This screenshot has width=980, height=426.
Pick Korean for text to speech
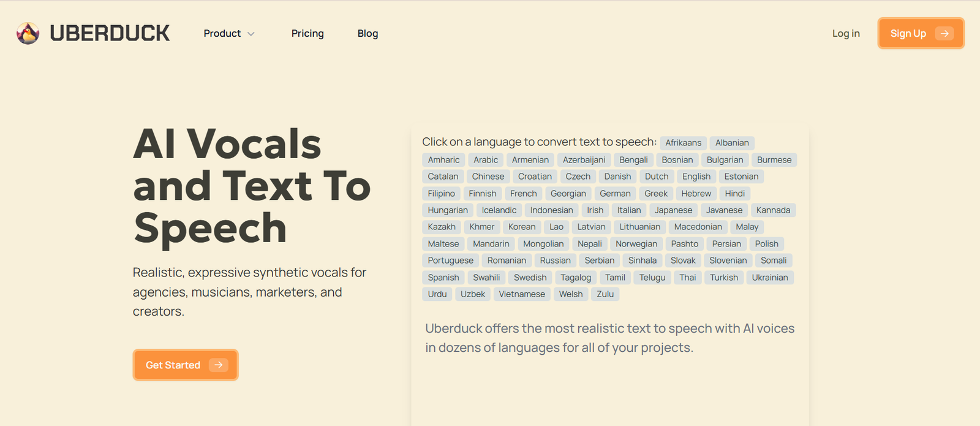click(522, 227)
